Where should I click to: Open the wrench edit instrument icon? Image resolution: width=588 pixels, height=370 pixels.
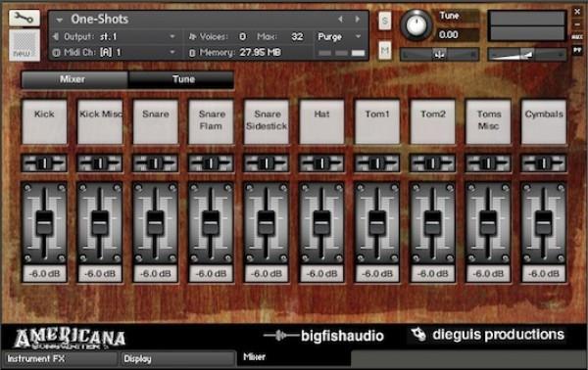coord(24,18)
